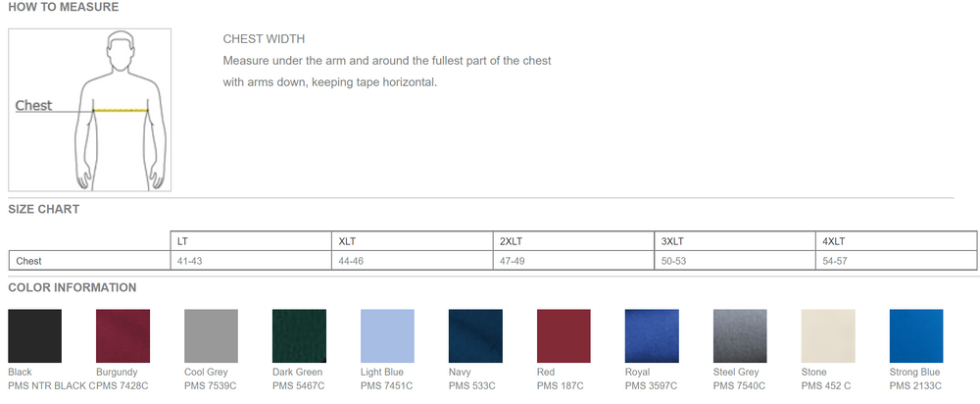Click the chest measurement diagram image
Image resolution: width=980 pixels, height=404 pixels.
pos(90,110)
